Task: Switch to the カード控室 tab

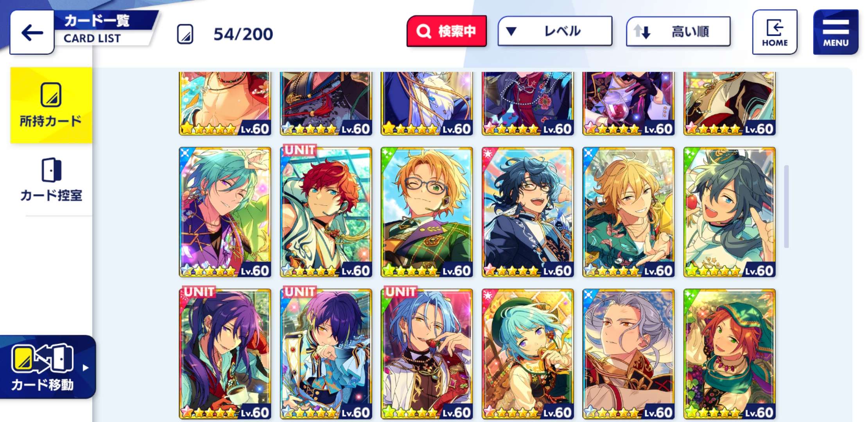Action: point(51,180)
